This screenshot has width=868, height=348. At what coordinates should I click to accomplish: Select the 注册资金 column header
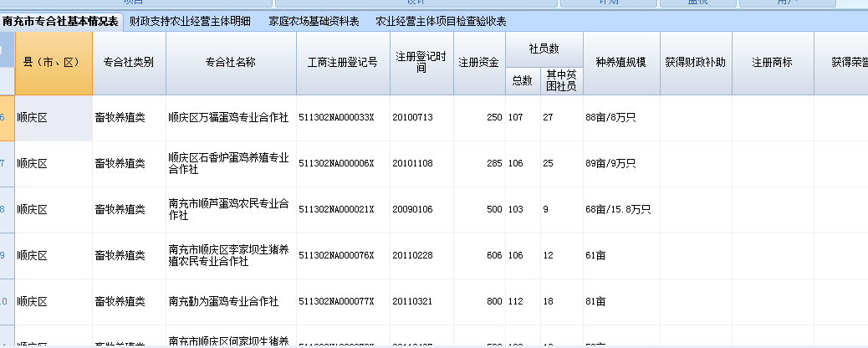(x=479, y=63)
